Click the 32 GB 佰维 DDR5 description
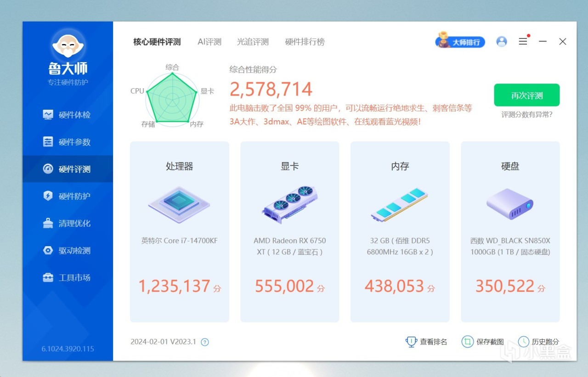This screenshot has width=588, height=377. click(400, 246)
